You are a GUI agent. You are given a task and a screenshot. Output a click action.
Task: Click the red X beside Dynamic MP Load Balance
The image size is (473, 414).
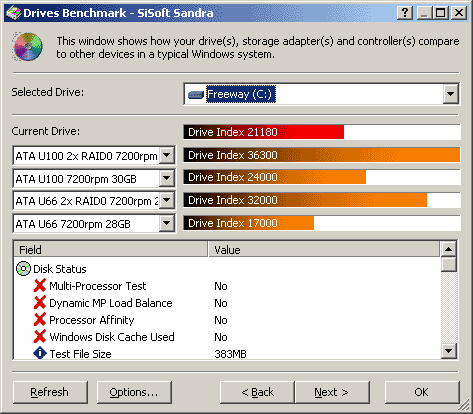tap(40, 303)
